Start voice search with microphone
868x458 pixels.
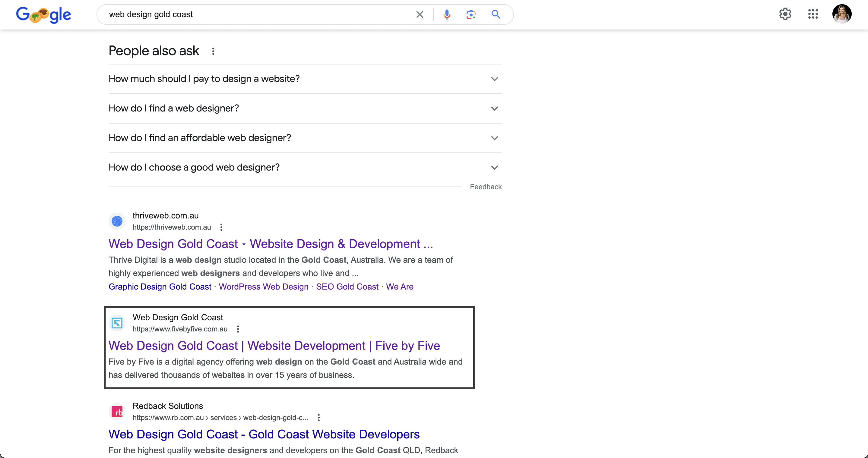447,14
